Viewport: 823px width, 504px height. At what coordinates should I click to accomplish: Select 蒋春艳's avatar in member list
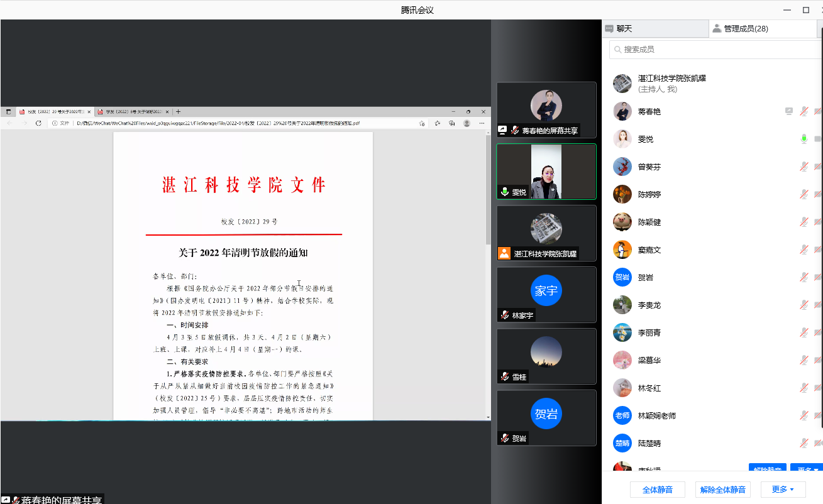point(622,111)
